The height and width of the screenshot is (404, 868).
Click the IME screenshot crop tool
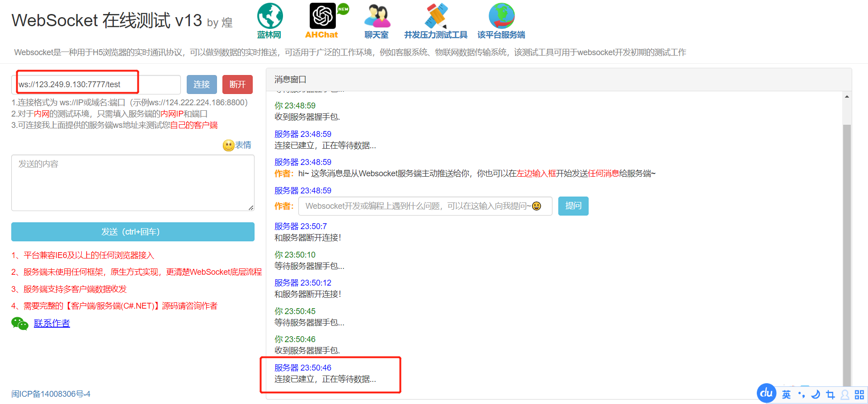tap(830, 395)
